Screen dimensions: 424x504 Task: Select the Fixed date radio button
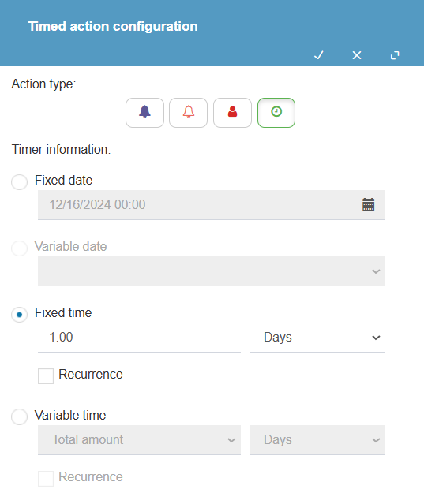[x=19, y=182]
